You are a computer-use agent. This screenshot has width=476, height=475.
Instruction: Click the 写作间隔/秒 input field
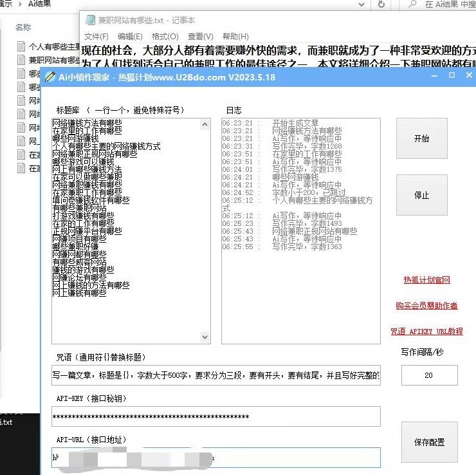(429, 375)
